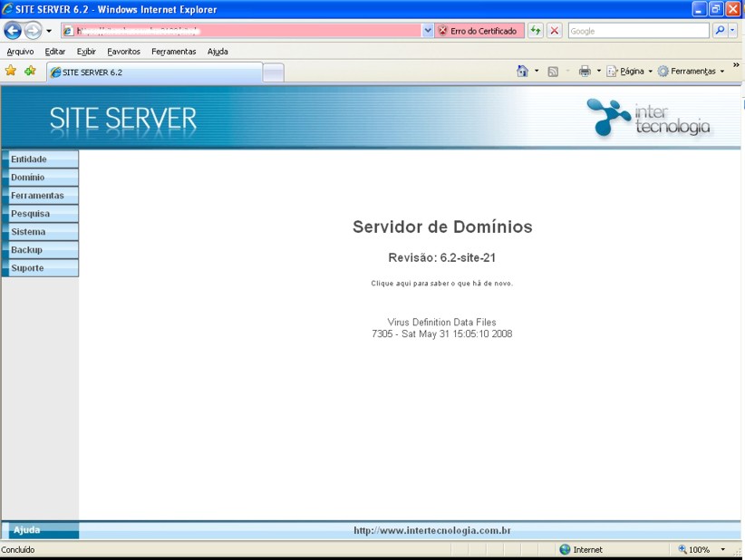Image resolution: width=745 pixels, height=560 pixels.
Task: Open the Favoritos menu
Action: [x=123, y=52]
